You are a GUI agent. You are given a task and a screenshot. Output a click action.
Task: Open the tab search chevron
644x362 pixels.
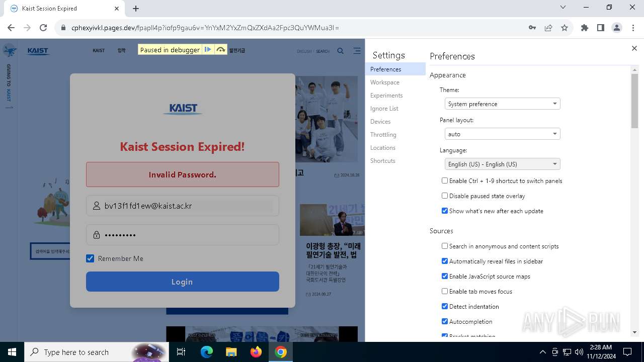(x=563, y=8)
